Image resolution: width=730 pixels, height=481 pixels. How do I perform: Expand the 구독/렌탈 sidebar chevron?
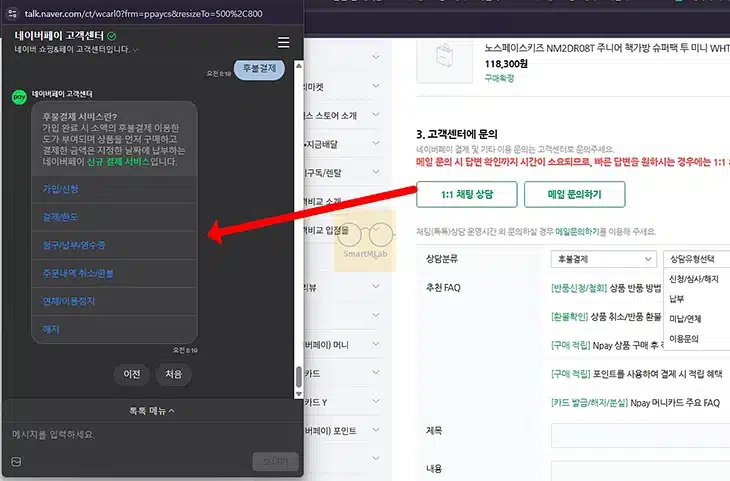376,172
